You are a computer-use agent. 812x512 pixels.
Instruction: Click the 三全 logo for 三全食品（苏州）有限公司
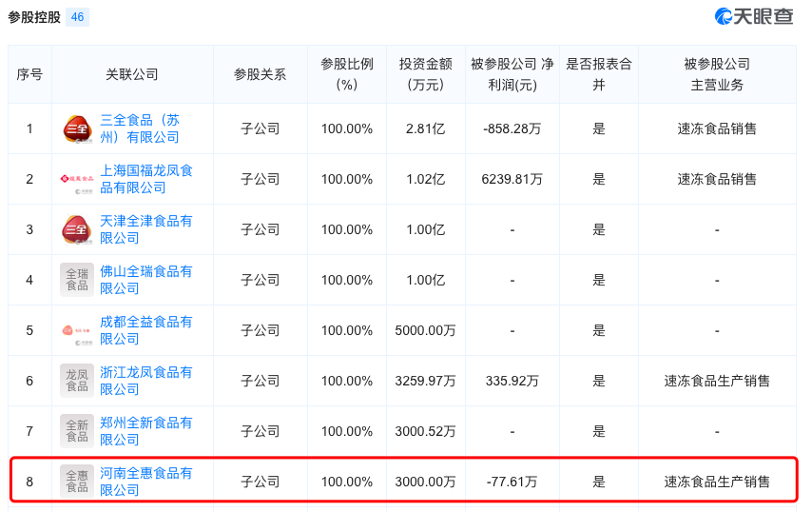[77, 128]
